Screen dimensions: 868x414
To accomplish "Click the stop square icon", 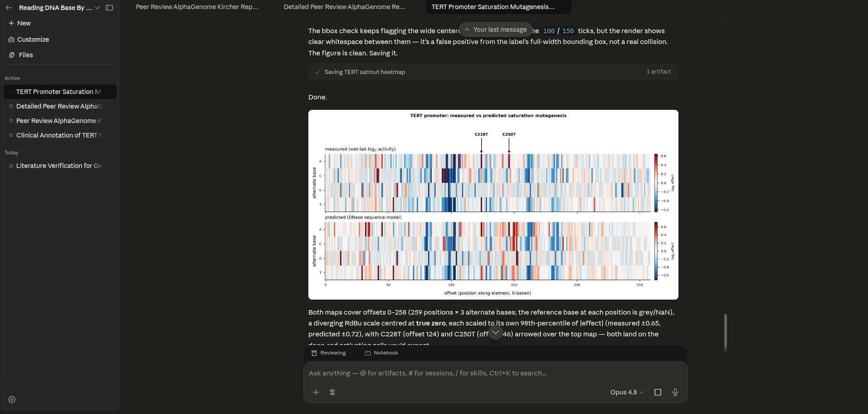I will click(658, 392).
